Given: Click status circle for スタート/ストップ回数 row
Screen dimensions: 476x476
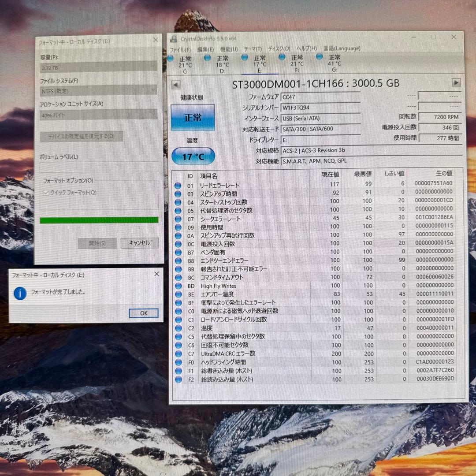Looking at the screenshot, I should click(x=178, y=202).
